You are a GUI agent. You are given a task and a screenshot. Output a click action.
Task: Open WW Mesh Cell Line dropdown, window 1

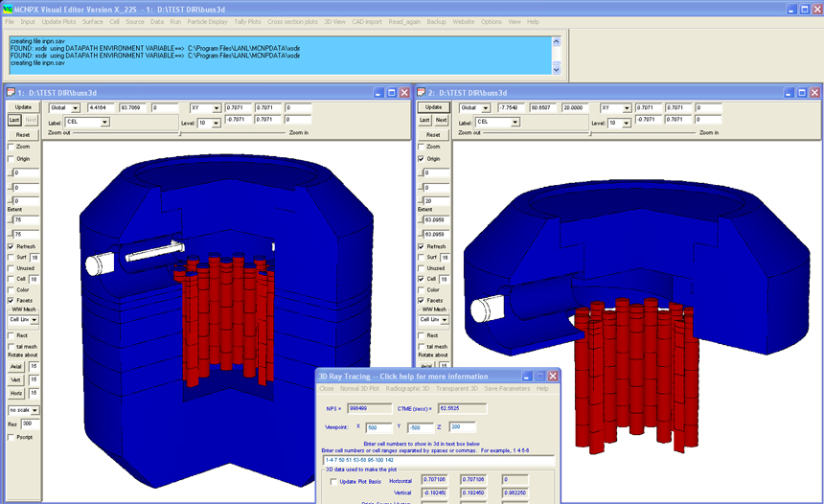click(34, 319)
